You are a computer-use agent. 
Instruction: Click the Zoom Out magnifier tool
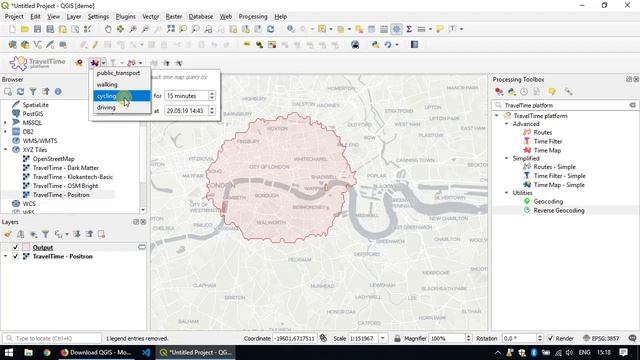pyautogui.click(x=145, y=29)
